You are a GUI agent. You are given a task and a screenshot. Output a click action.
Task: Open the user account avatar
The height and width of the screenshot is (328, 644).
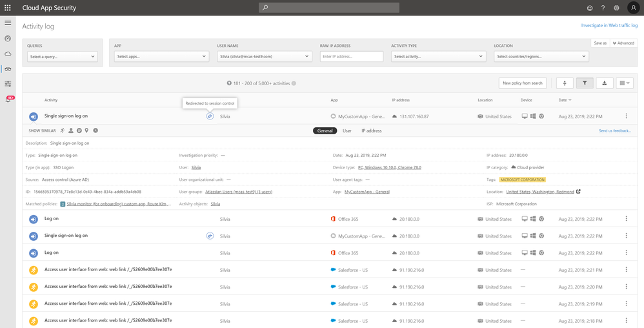(x=633, y=8)
